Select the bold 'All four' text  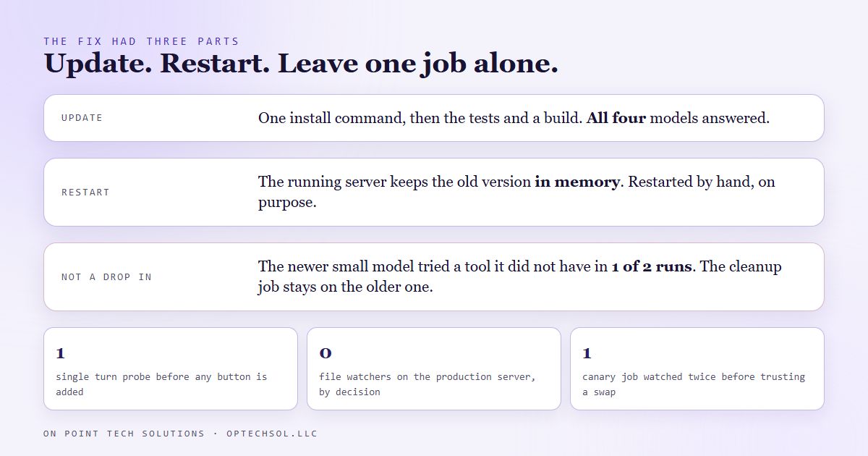tap(616, 118)
